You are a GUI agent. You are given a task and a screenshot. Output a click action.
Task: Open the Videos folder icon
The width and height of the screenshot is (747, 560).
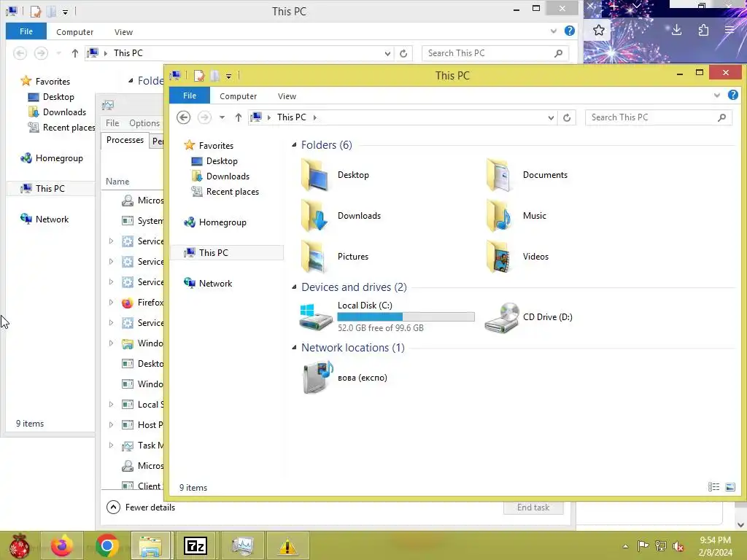click(x=499, y=257)
